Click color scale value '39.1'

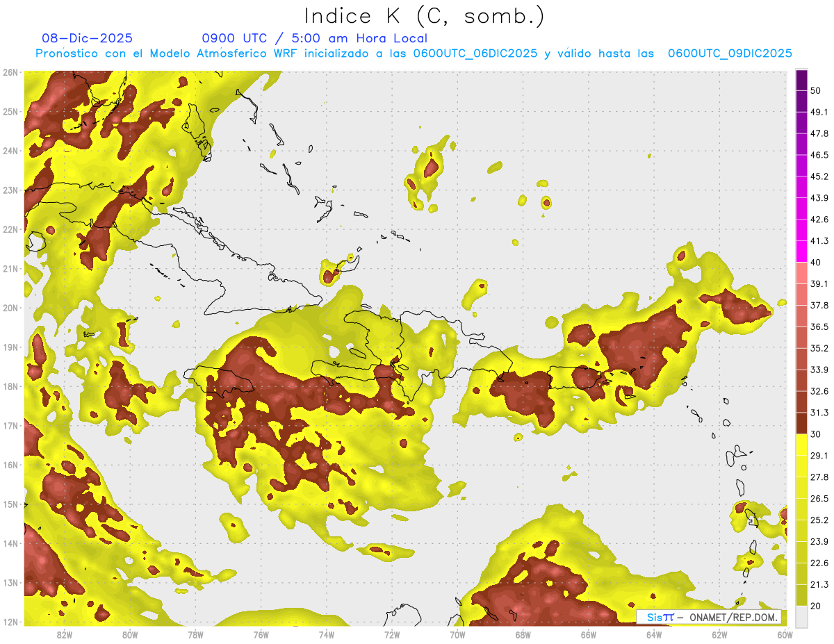coord(819,283)
